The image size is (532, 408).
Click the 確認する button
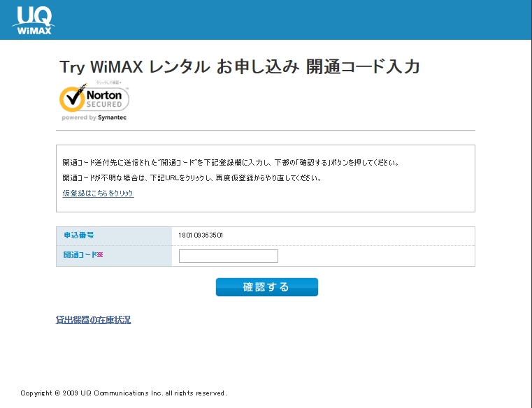(266, 287)
